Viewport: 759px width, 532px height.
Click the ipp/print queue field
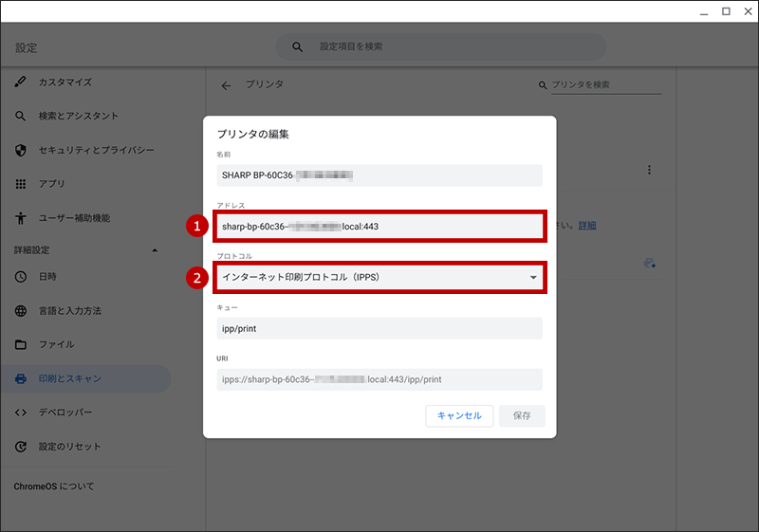[379, 328]
